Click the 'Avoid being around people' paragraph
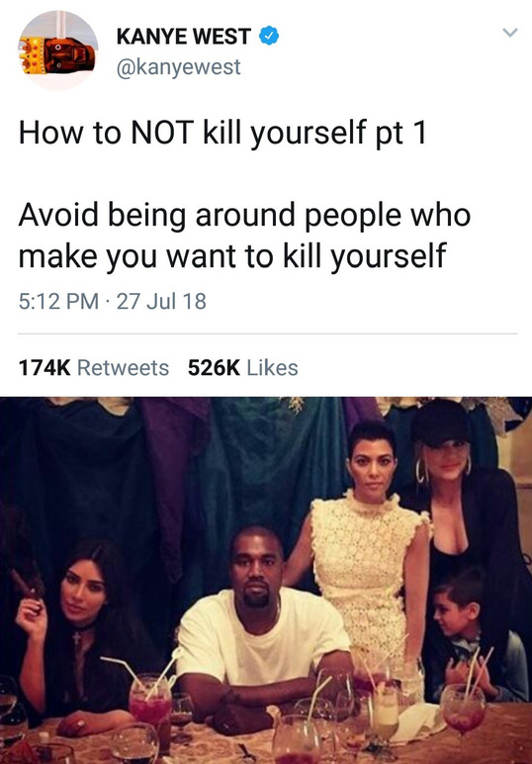532x764 pixels. click(244, 236)
